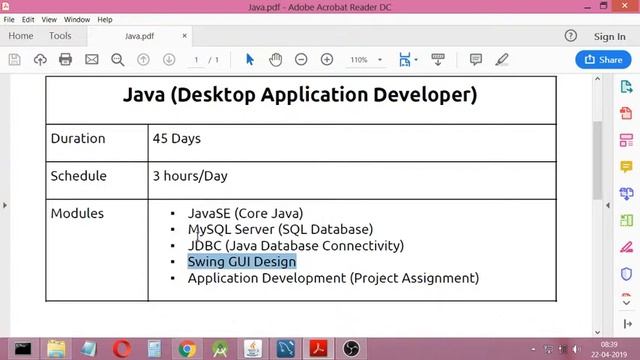Screen dimensions: 640x360
Task: Expand the fit page options arrow
Action: pos(416,60)
